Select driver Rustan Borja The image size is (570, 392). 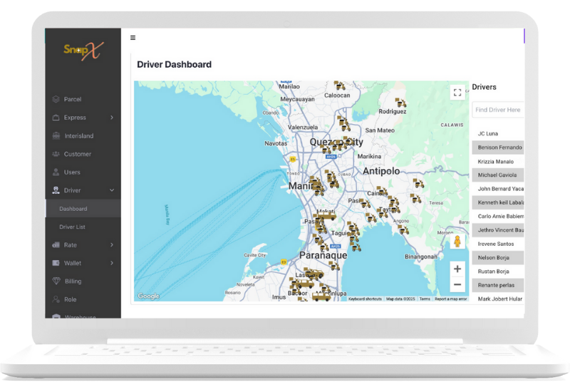498,272
